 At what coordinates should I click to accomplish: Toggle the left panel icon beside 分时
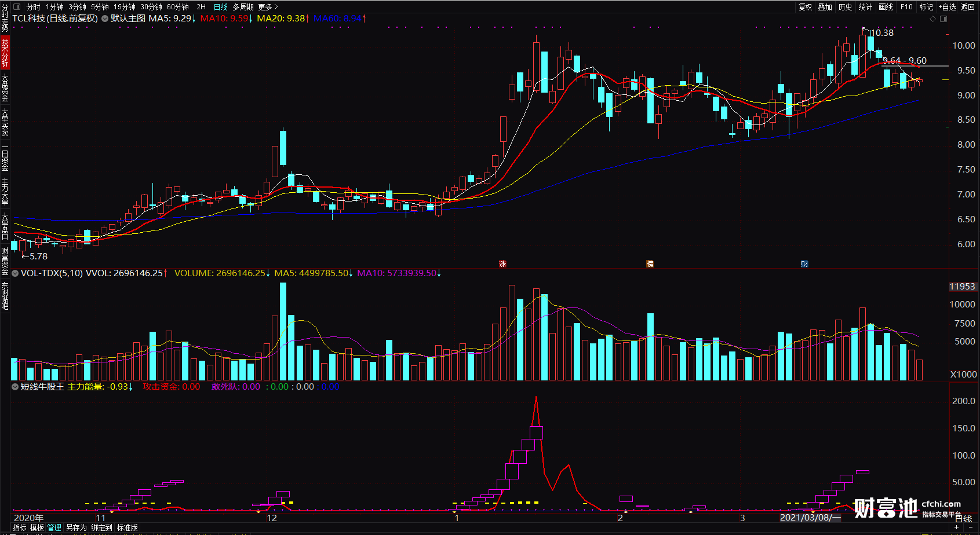click(17, 7)
